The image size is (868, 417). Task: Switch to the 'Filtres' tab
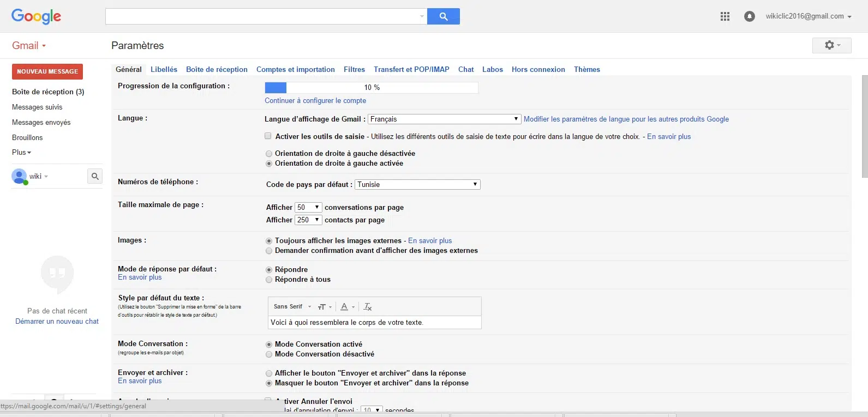(354, 69)
